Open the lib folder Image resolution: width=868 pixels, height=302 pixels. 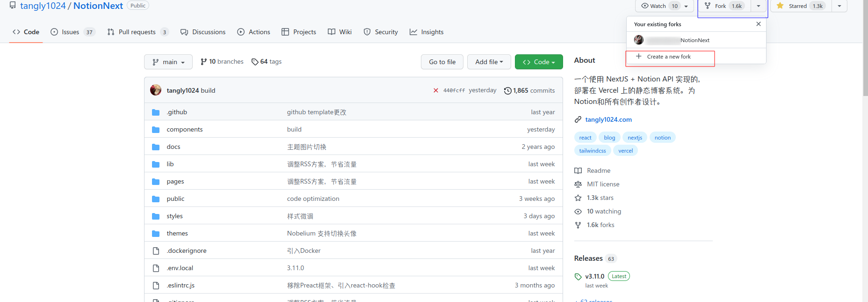click(x=170, y=164)
